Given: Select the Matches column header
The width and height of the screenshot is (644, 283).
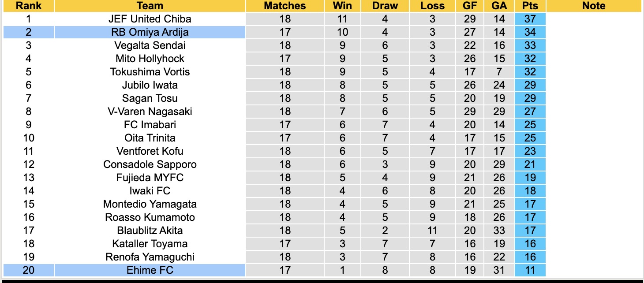Looking at the screenshot, I should coord(285,6).
